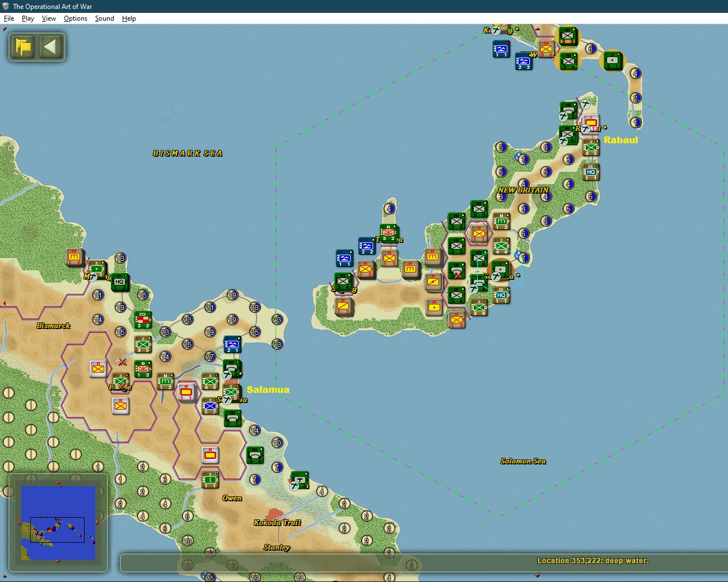Click the Location 353,222 status text
This screenshot has height=582, width=728.
click(593, 561)
